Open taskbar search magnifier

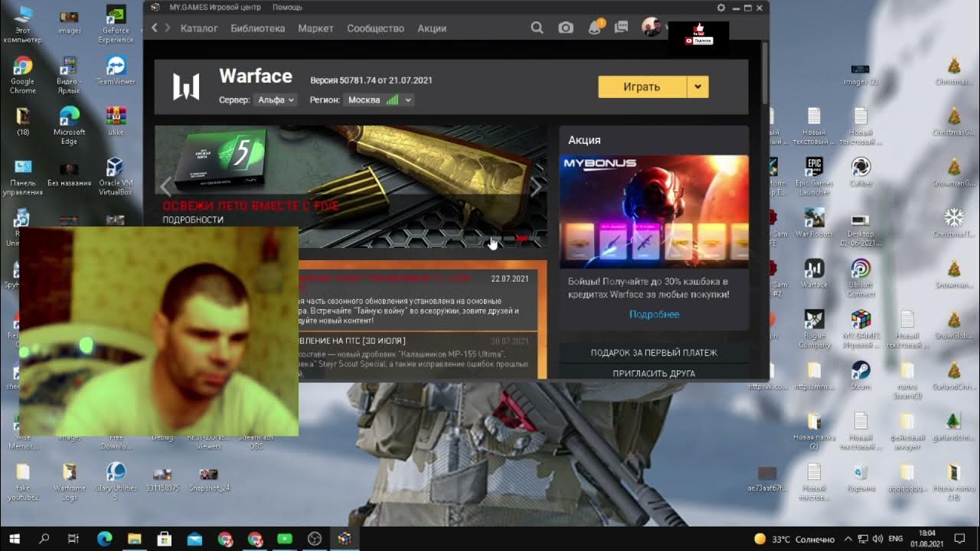pos(44,539)
